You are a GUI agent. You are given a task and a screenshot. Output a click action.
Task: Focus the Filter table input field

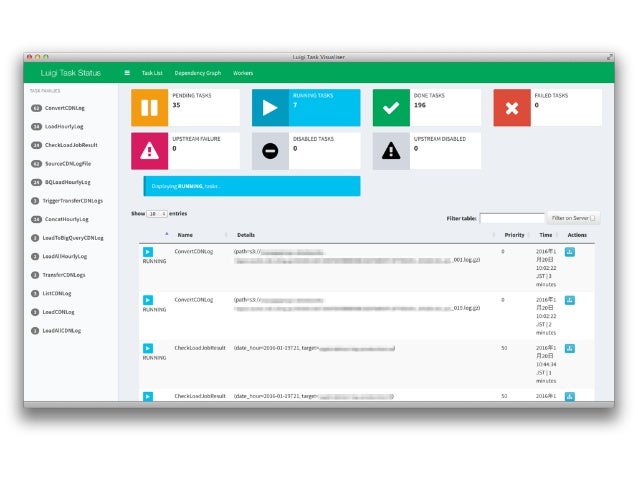pyautogui.click(x=512, y=218)
